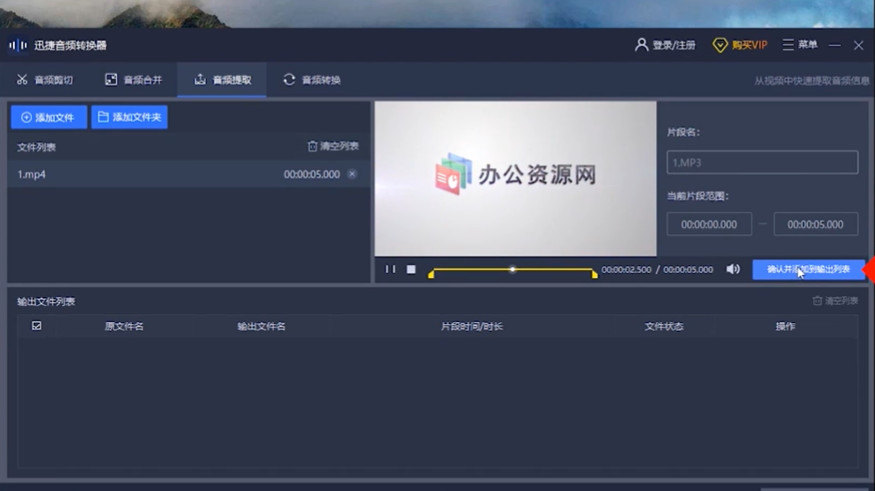Mute audio with the speaker icon

point(733,269)
